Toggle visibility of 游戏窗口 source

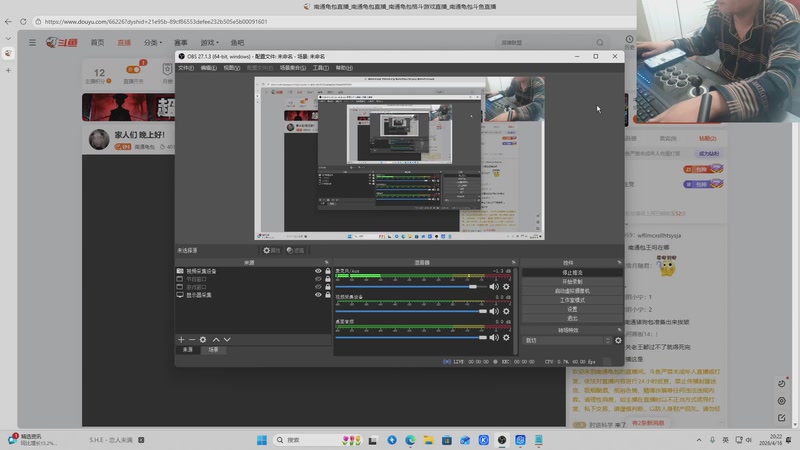tap(318, 287)
